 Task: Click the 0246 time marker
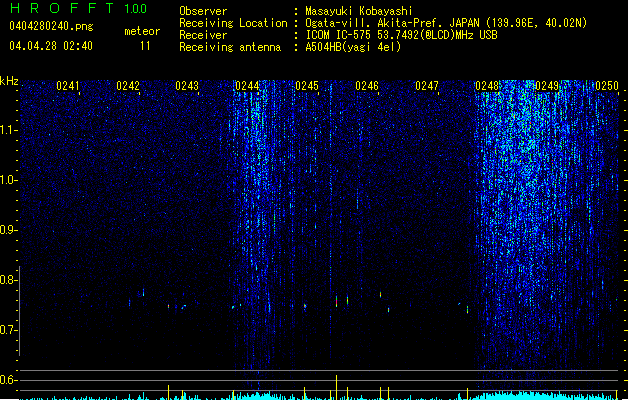pyautogui.click(x=367, y=86)
